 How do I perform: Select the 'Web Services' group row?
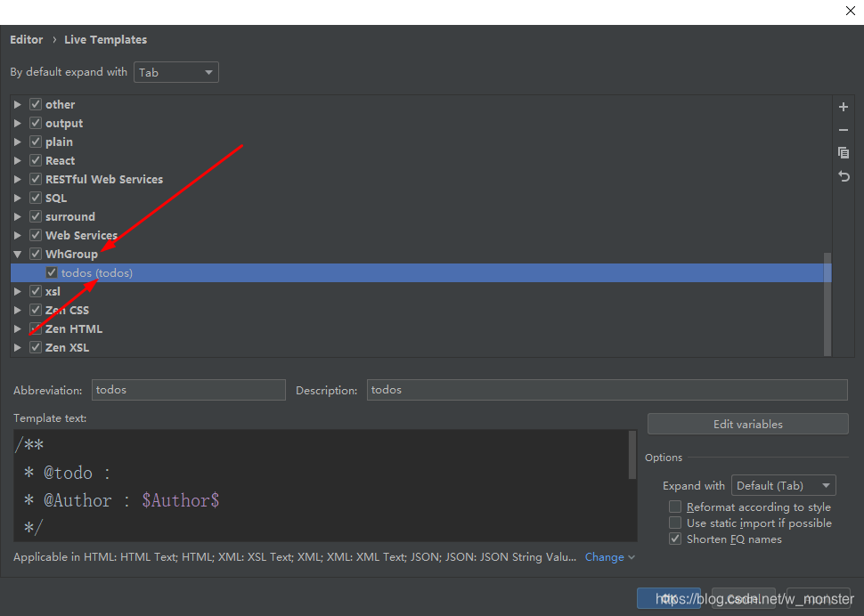[x=421, y=235]
